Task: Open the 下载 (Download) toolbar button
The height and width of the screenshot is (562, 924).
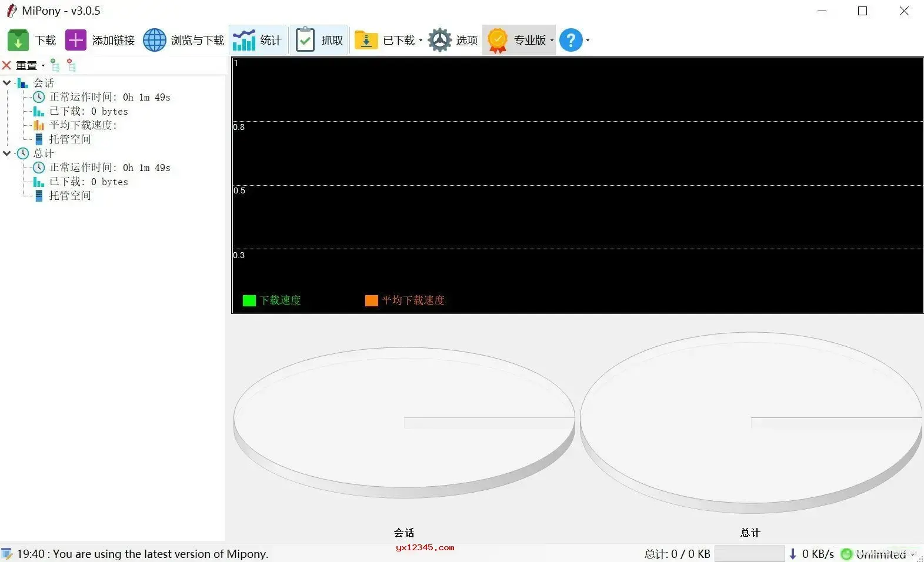Action: [x=32, y=40]
